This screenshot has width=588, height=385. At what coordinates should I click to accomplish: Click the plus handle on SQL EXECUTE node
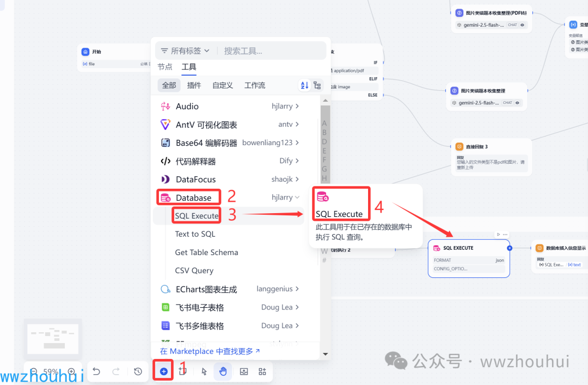click(x=510, y=248)
